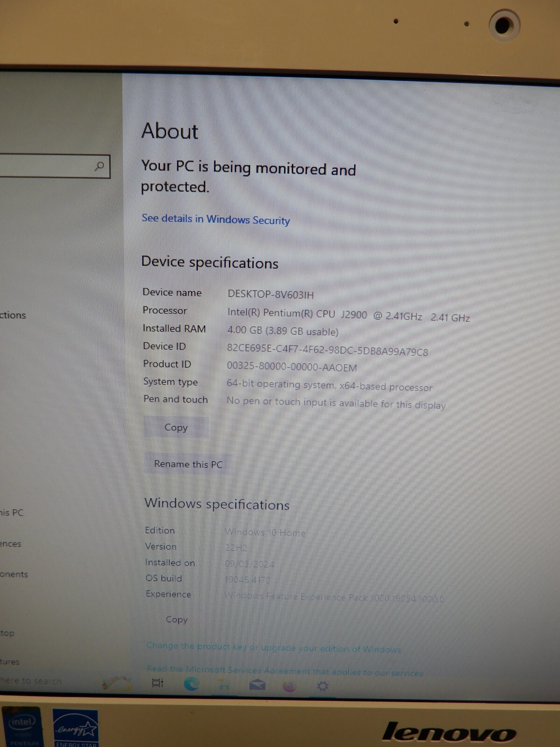Click the Installed RAM label
560x747 pixels.
pyautogui.click(x=174, y=328)
